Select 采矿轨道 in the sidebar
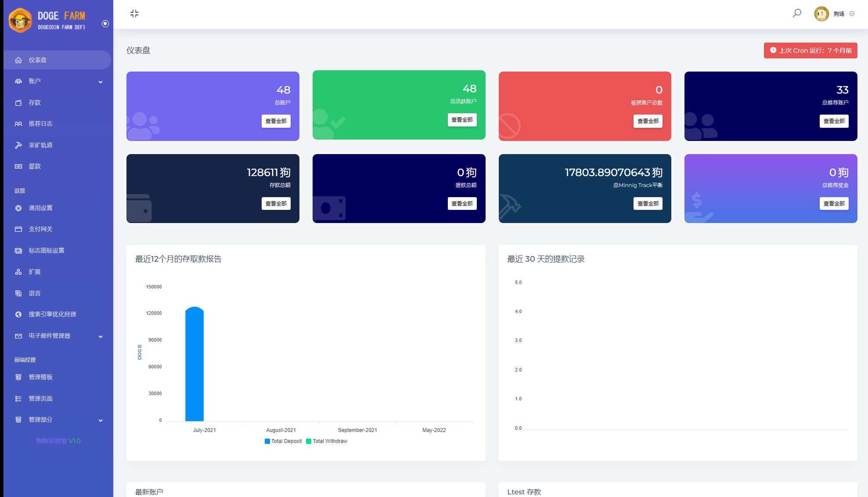868x497 pixels. tap(40, 145)
